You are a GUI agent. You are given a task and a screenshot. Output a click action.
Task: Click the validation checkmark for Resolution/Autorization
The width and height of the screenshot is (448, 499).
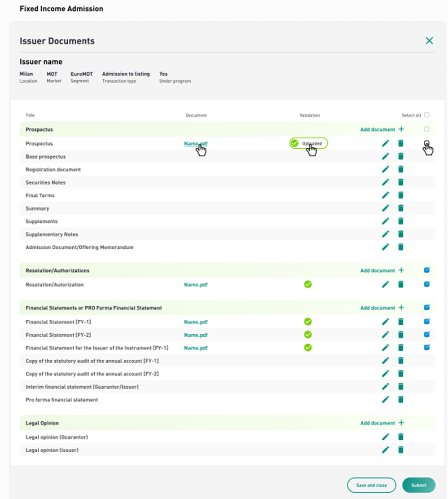point(308,284)
